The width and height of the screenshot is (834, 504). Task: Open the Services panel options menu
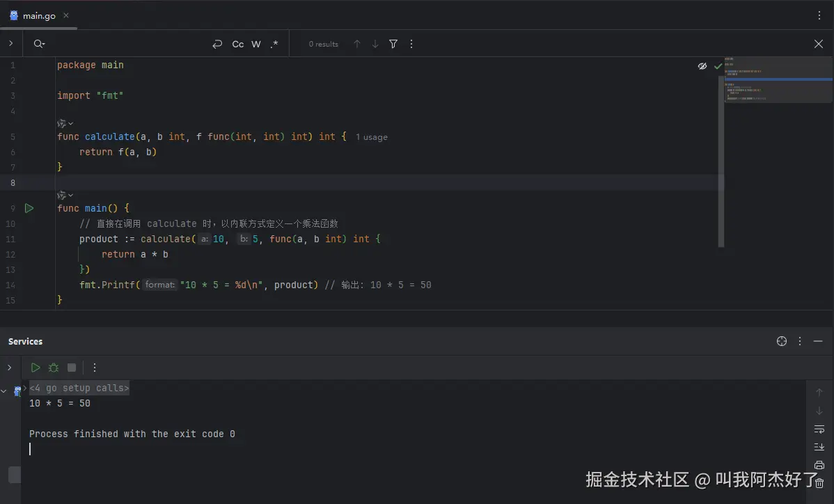point(800,341)
